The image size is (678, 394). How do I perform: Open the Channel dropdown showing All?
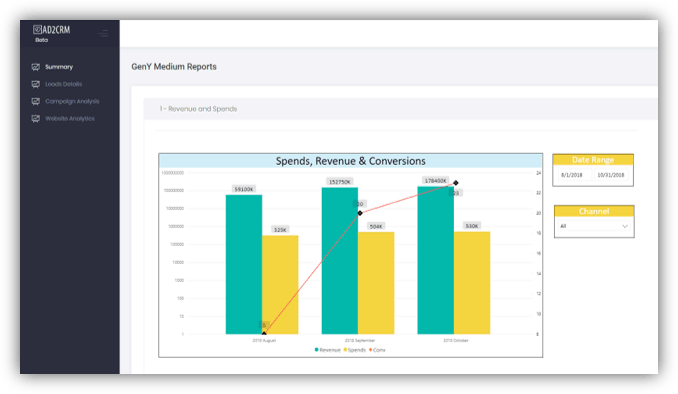pos(594,226)
